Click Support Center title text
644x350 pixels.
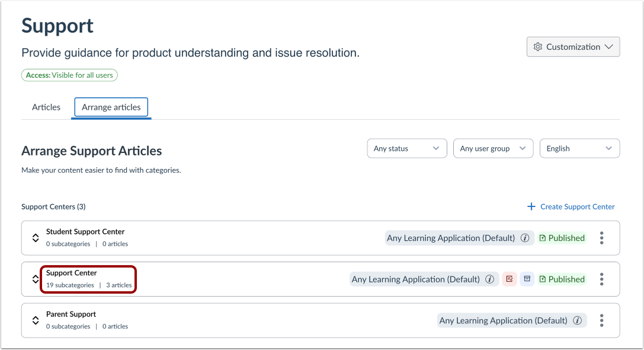click(x=72, y=273)
